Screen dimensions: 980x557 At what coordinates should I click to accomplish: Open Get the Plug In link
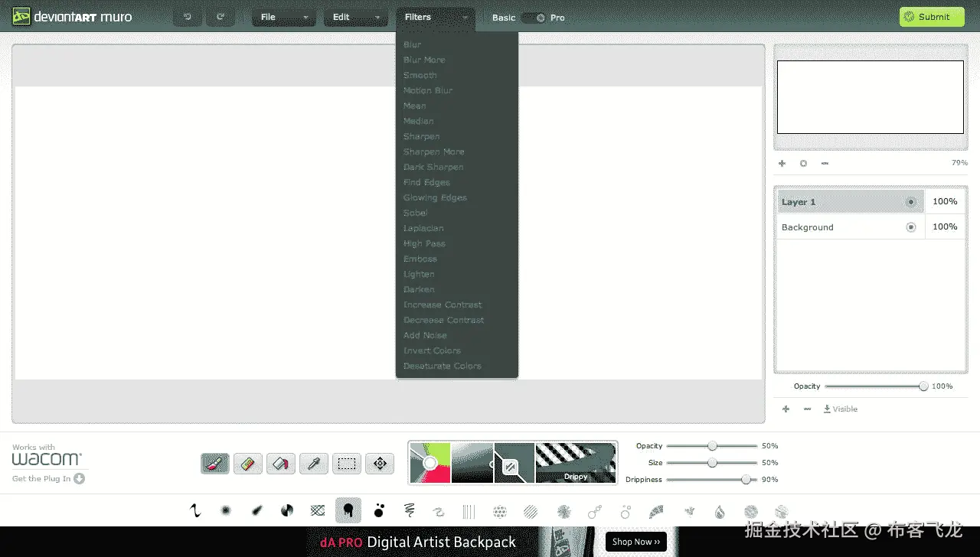coord(48,479)
